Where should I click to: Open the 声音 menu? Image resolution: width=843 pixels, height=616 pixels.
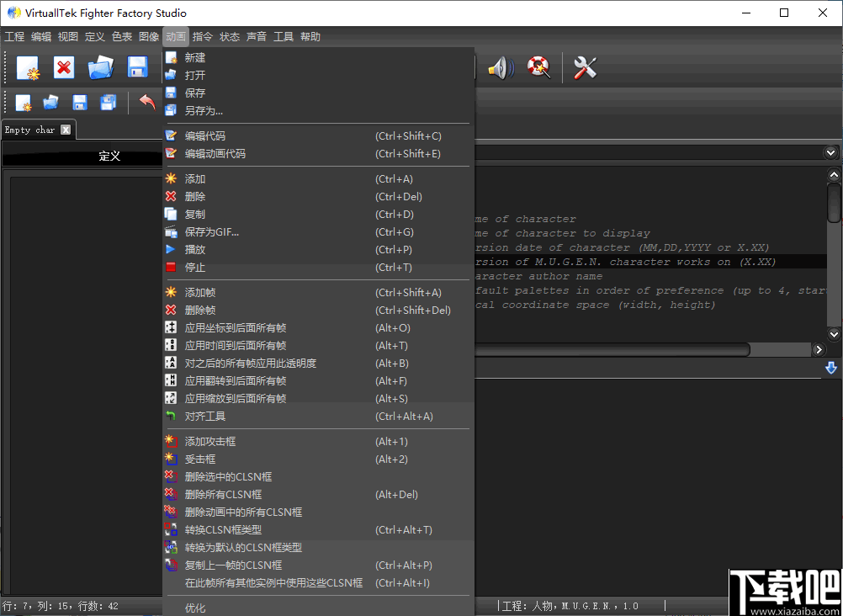pos(257,36)
